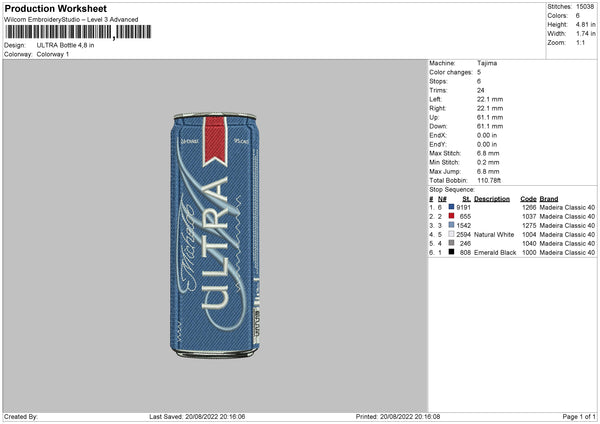600x424 pixels.
Task: Click the design name 'ULTRA Bottle 4,8 in'
Action: (65, 45)
